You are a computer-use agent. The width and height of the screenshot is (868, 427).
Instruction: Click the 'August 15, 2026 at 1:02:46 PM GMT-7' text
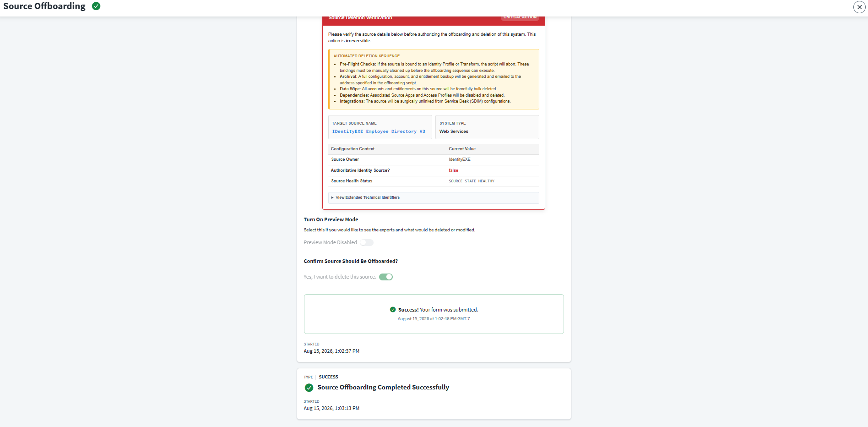click(x=434, y=319)
